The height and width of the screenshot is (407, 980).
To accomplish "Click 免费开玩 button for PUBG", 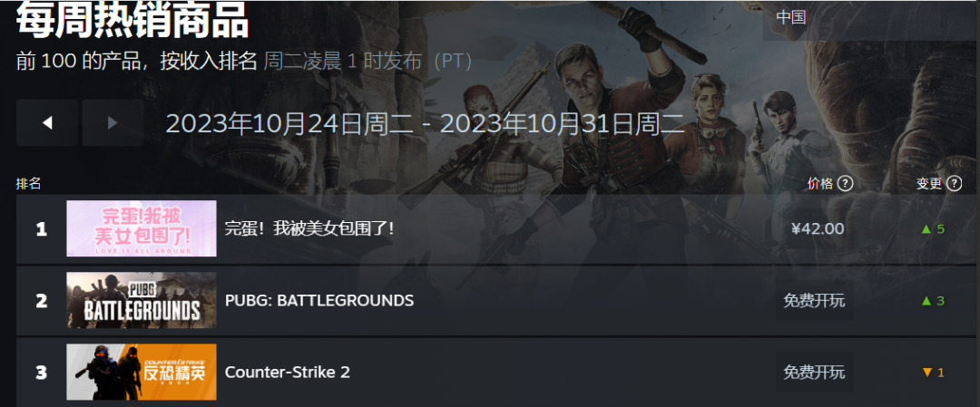I will [x=814, y=301].
